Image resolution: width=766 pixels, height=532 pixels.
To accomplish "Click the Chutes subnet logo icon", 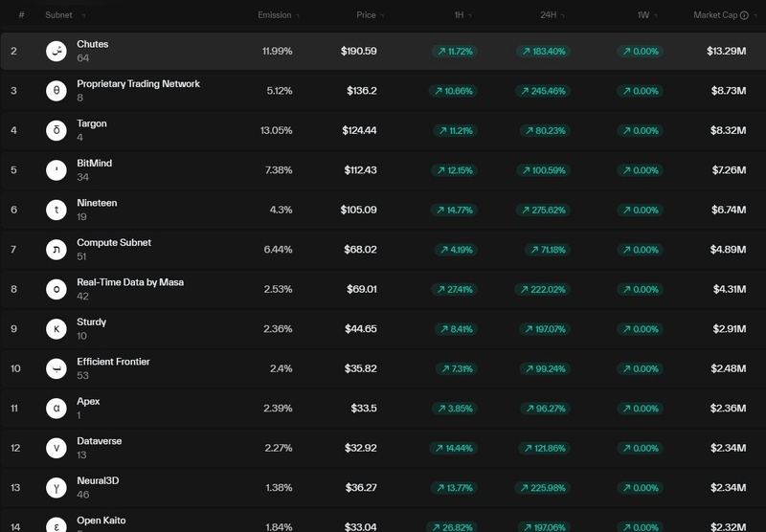I will pos(56,51).
